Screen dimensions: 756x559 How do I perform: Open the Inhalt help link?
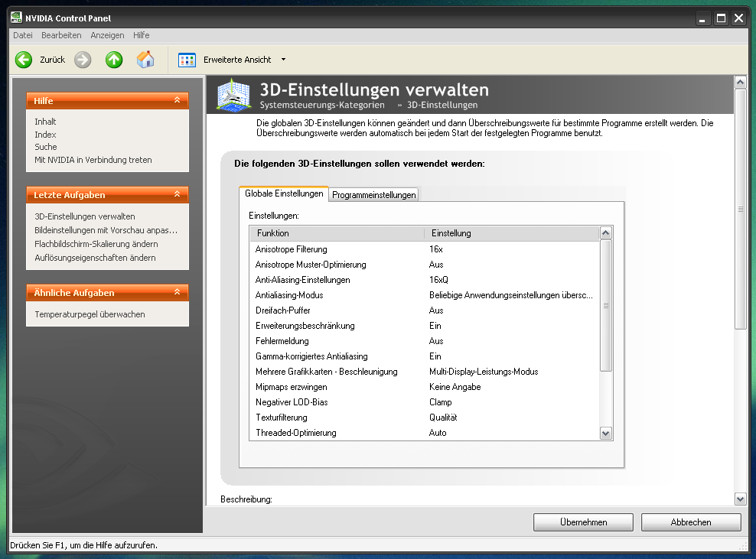(45, 122)
